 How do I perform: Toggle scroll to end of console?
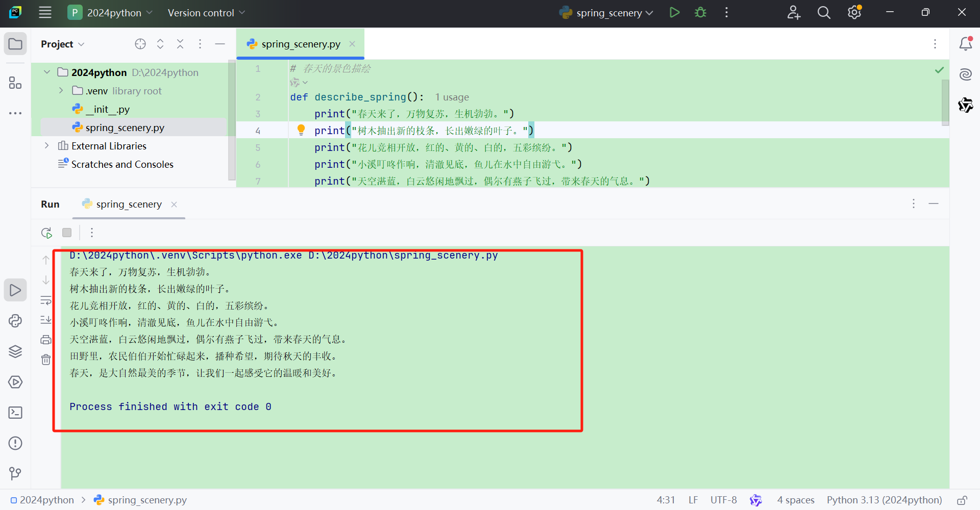point(46,320)
